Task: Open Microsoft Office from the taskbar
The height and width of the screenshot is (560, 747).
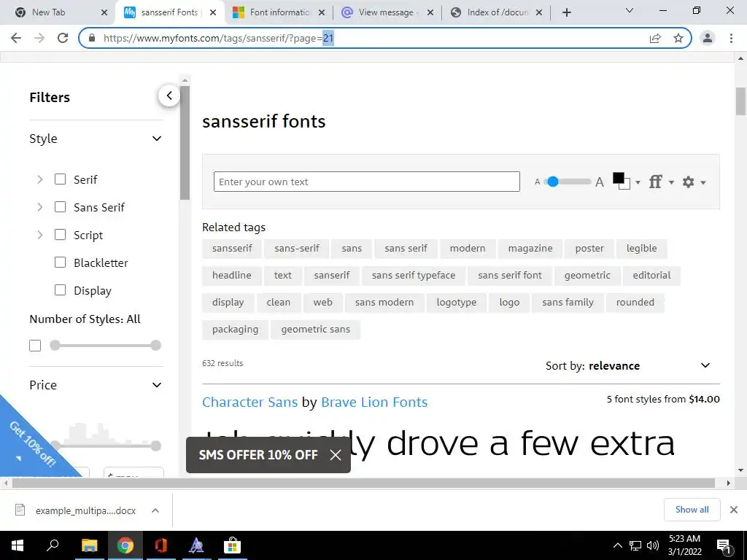Action: pyautogui.click(x=161, y=545)
